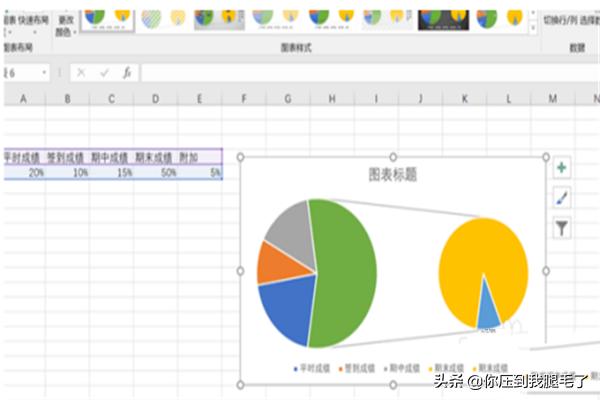Select the black background chart style thumbnail

(x=443, y=20)
